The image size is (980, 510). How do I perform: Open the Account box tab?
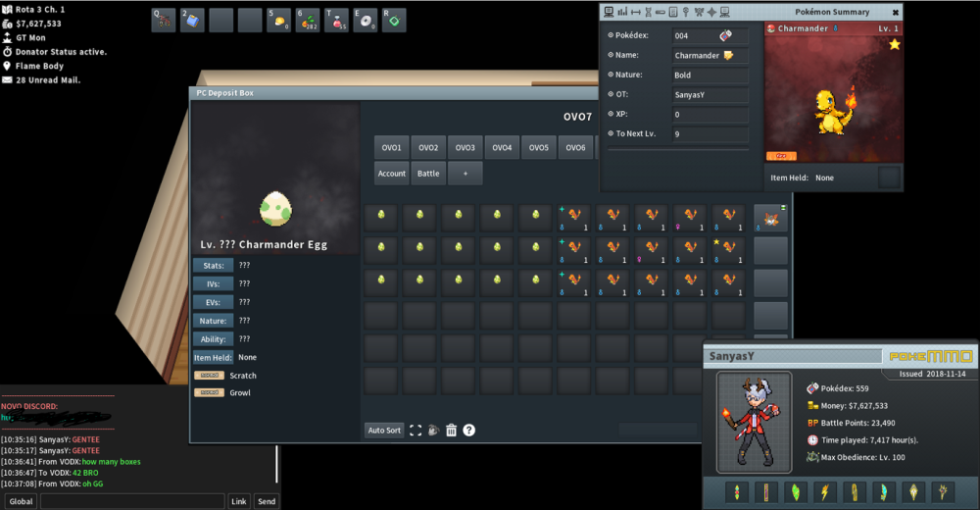(391, 174)
